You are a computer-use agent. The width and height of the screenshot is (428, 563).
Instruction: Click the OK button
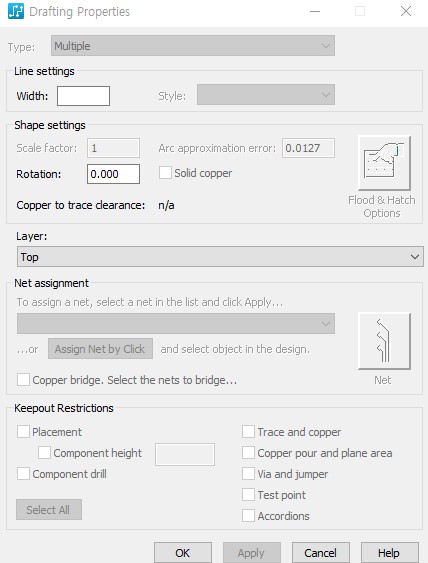click(183, 553)
